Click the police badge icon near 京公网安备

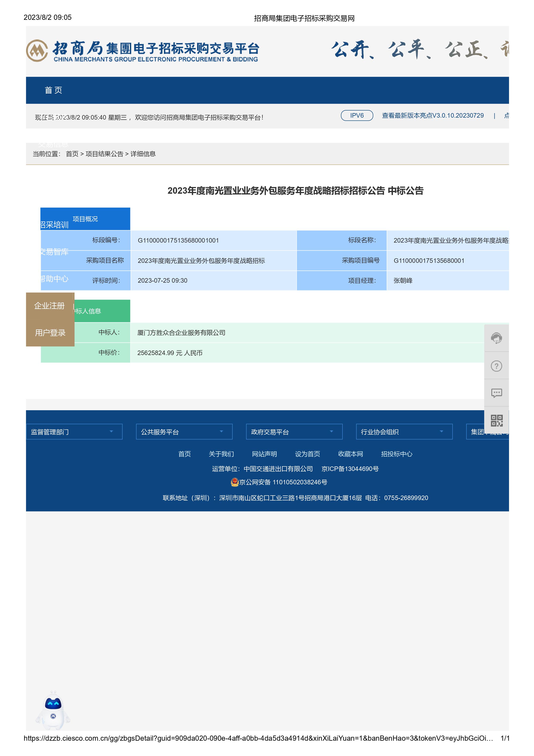tap(234, 482)
